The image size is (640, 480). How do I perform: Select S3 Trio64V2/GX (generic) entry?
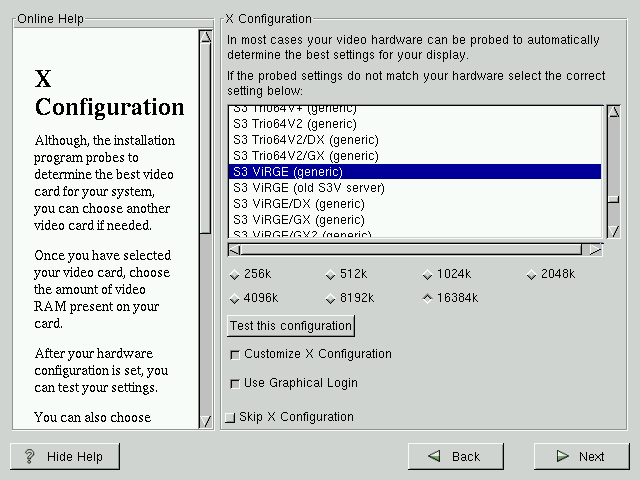tap(305, 156)
